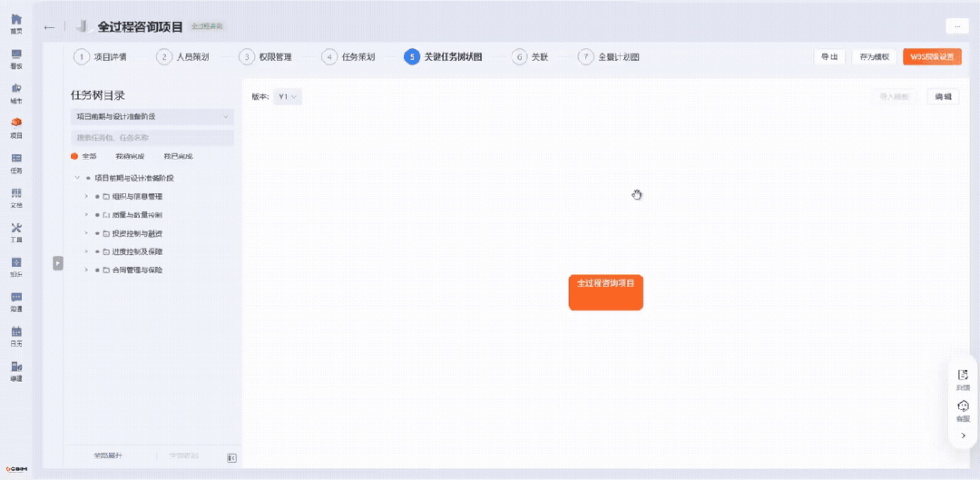Go to step 6 关联

pyautogui.click(x=530, y=57)
